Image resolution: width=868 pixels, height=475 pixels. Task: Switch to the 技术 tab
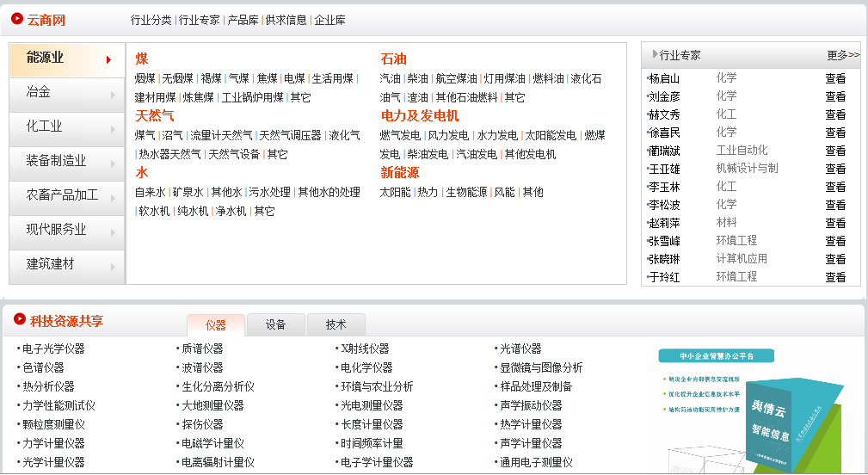click(x=336, y=325)
